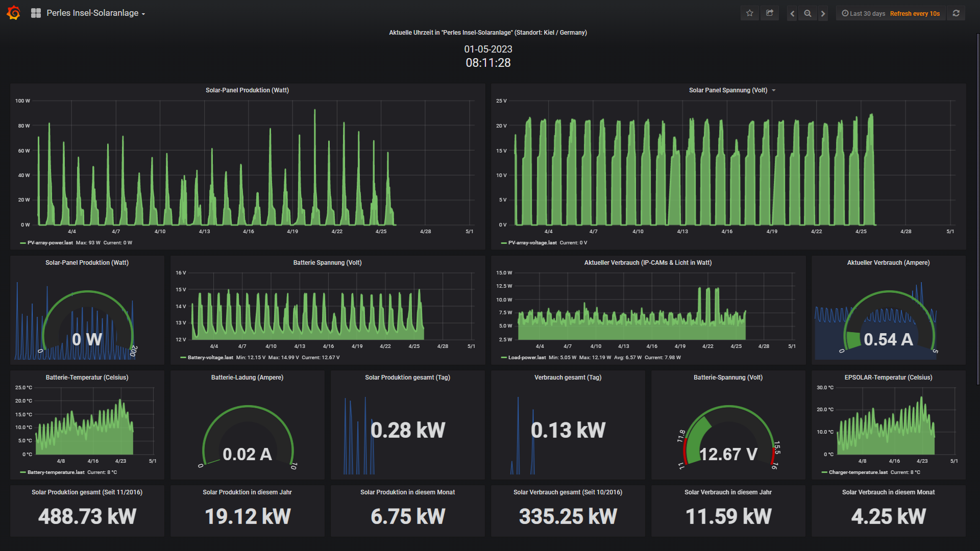Screen dimensions: 980x551
Task: Star this dashboard as favorite
Action: click(x=749, y=13)
